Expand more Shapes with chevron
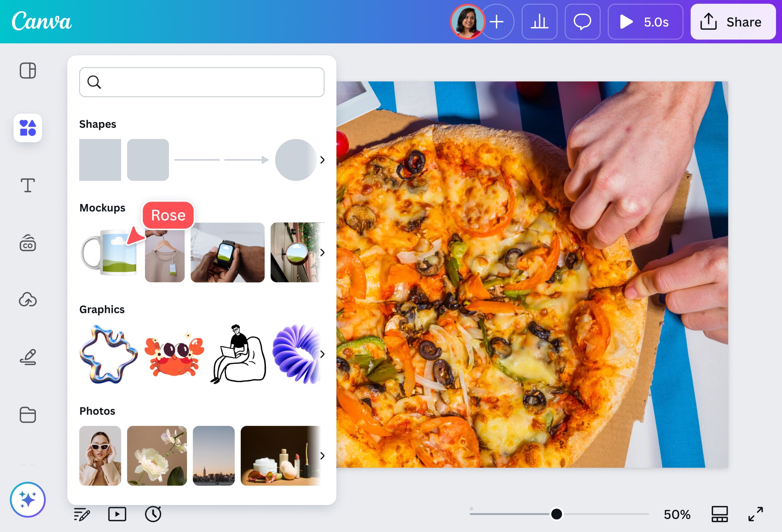782x532 pixels. 322,160
